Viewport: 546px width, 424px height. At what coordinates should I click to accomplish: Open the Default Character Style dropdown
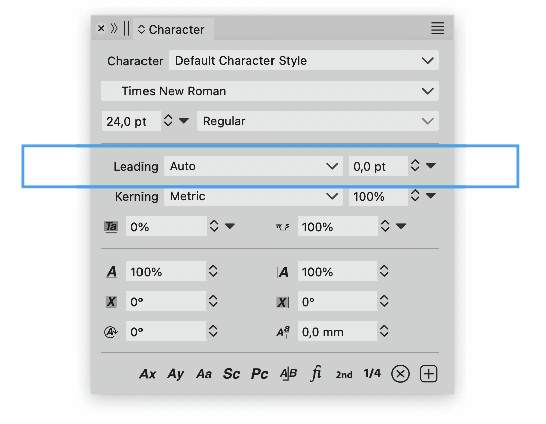(x=304, y=61)
